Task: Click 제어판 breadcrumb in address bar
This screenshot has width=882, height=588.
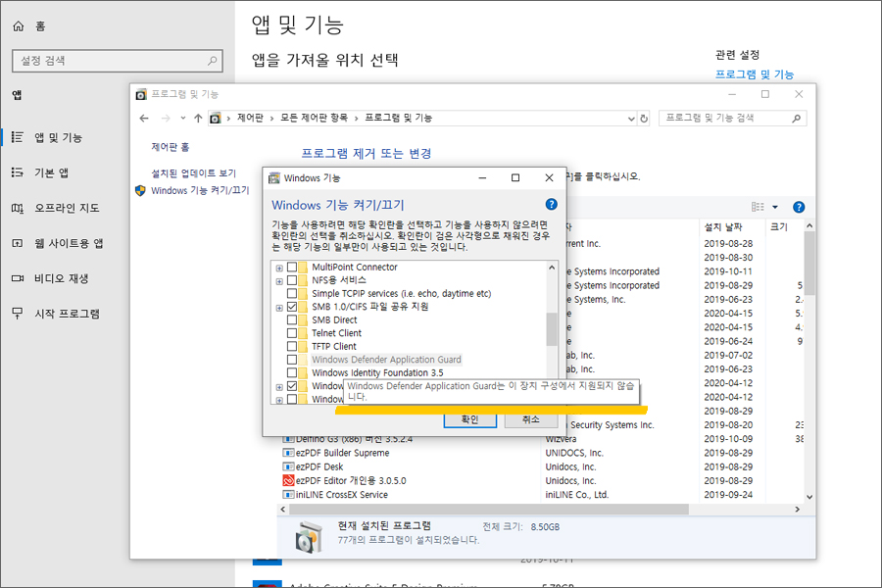Action: [x=250, y=118]
